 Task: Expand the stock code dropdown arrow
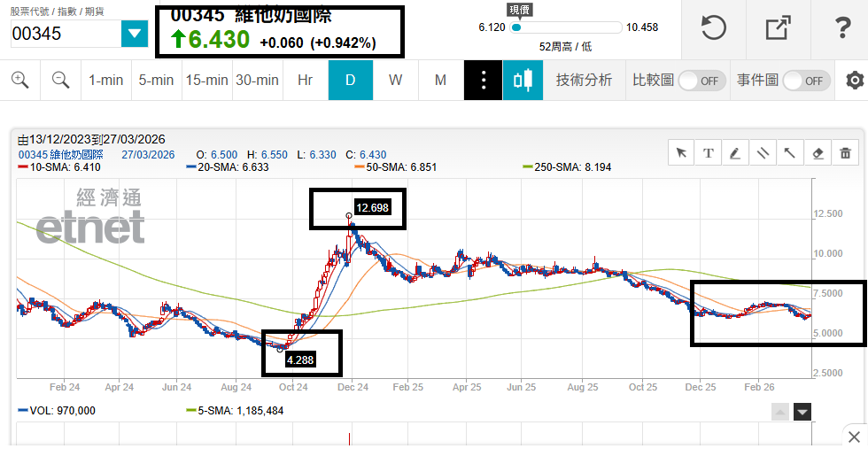click(x=135, y=34)
